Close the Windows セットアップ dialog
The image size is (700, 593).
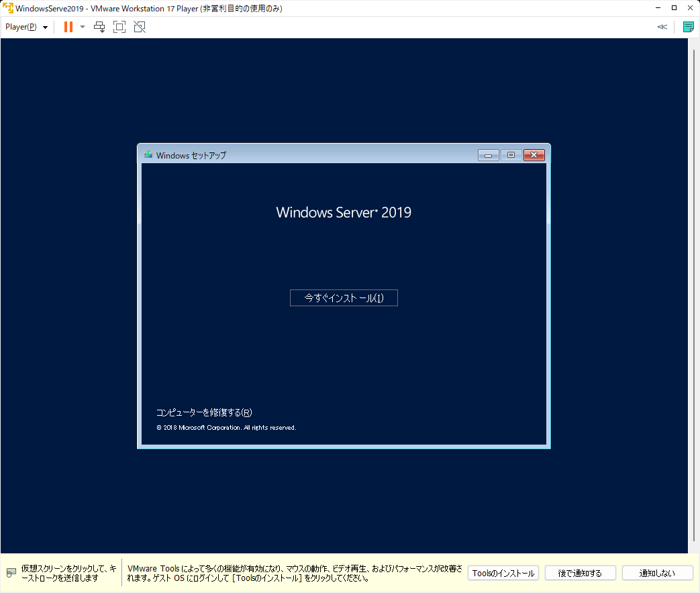coord(534,155)
